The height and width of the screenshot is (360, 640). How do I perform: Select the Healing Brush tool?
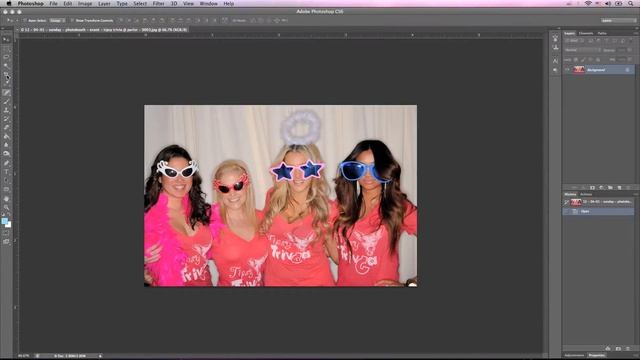pyautogui.click(x=6, y=93)
